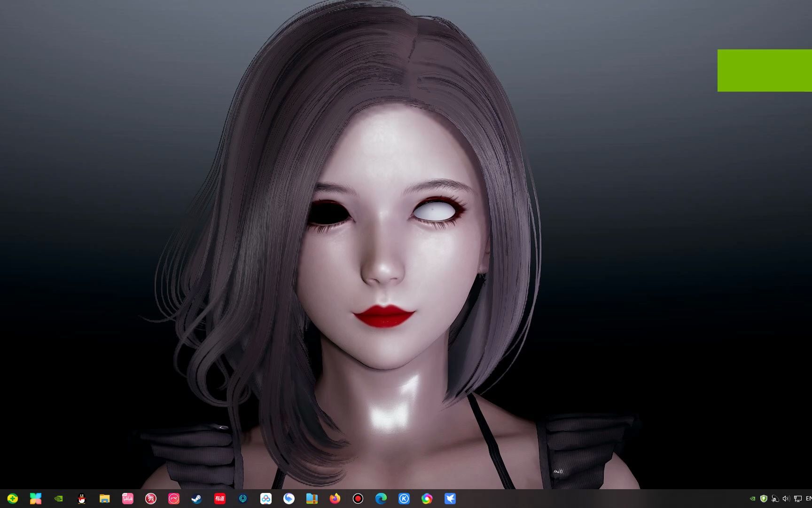Launch Steam from the taskbar
Image resolution: width=812 pixels, height=508 pixels.
tap(197, 499)
